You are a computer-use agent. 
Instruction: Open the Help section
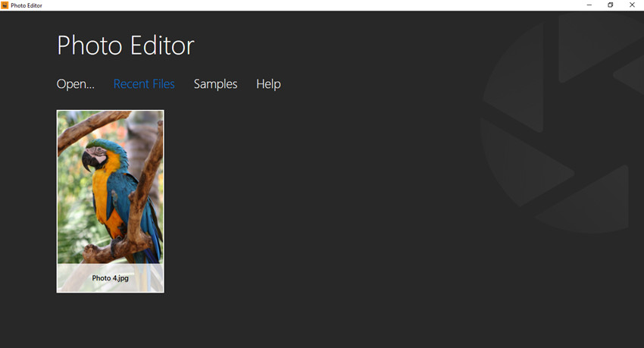tap(268, 84)
